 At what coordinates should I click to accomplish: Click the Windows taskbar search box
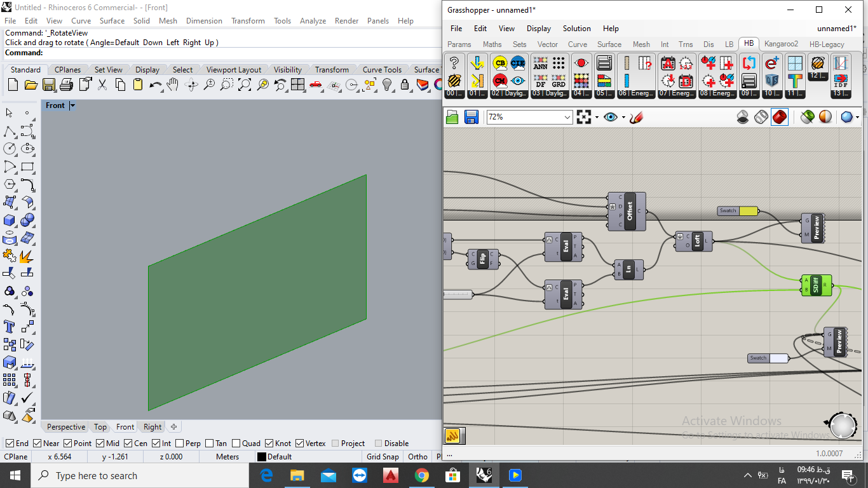point(140,475)
